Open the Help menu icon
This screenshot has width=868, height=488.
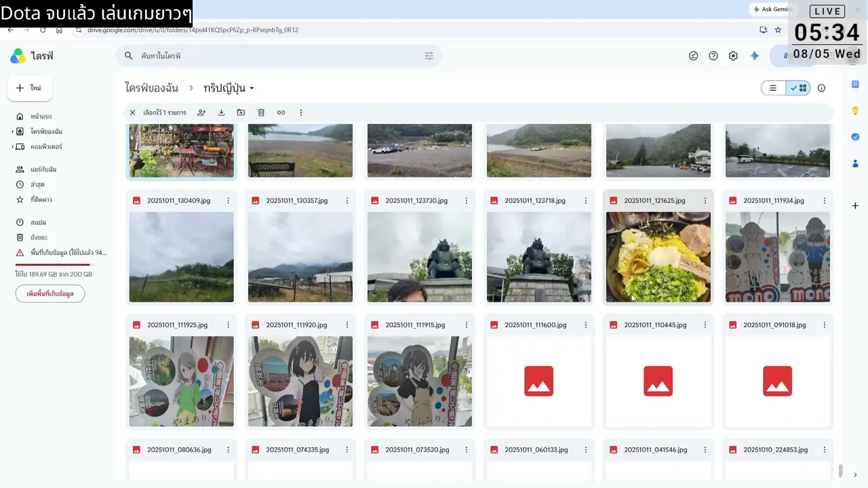713,56
